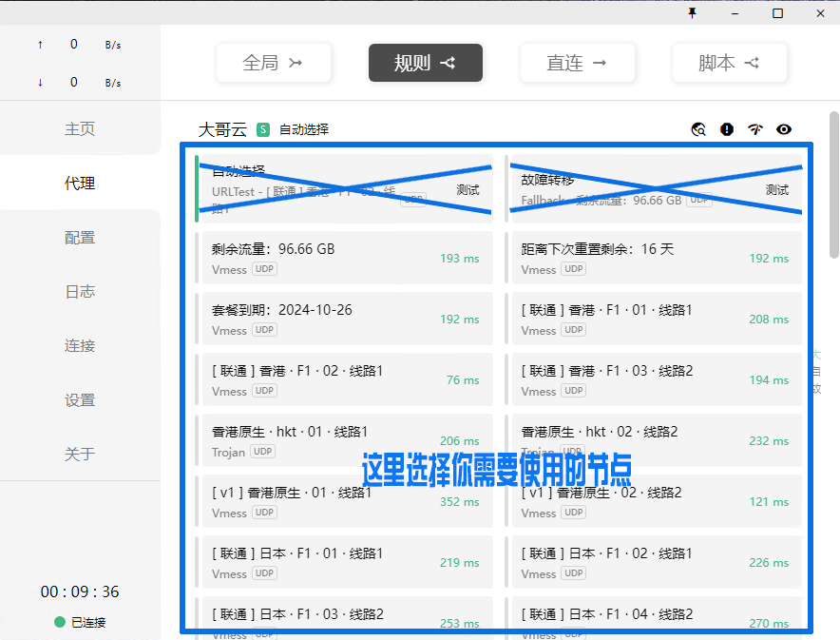Switch to 脚本 script mode
The image size is (840, 640).
[x=729, y=63]
